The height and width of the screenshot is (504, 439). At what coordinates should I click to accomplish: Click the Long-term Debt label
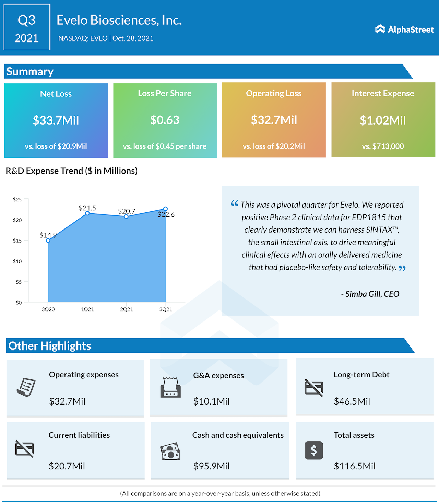tap(361, 375)
